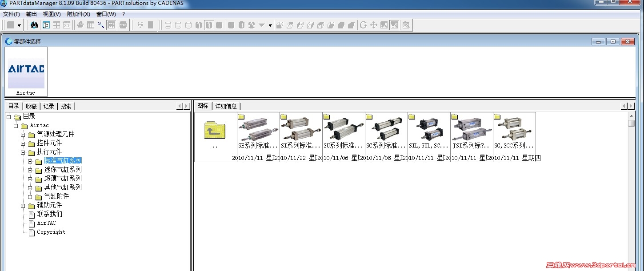The height and width of the screenshot is (271, 644).
Task: Open the 窗口(W) menu
Action: [106, 14]
